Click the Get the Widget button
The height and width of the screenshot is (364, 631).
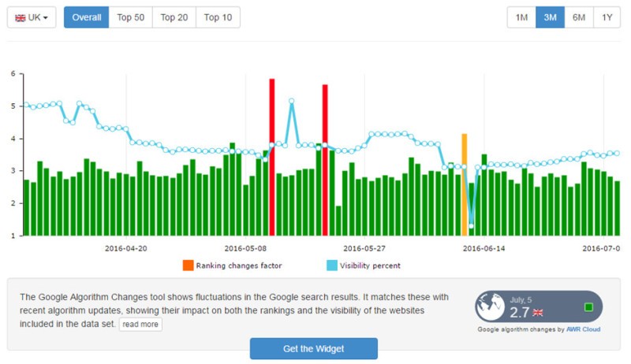313,349
